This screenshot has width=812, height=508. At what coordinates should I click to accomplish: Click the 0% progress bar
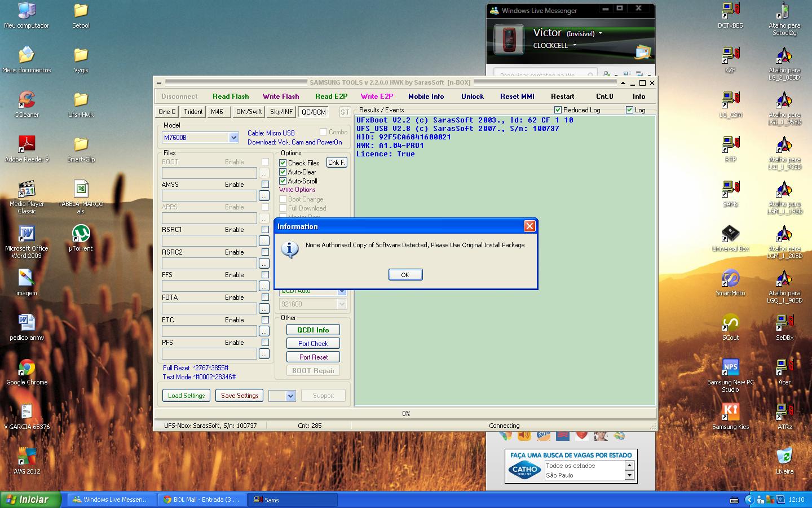pos(405,414)
